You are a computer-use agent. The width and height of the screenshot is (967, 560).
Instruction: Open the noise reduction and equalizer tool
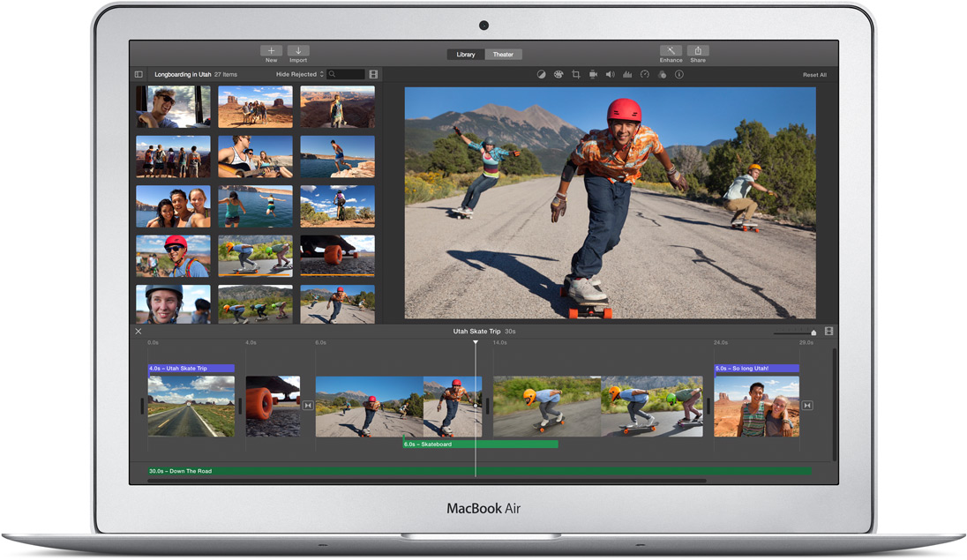(627, 74)
